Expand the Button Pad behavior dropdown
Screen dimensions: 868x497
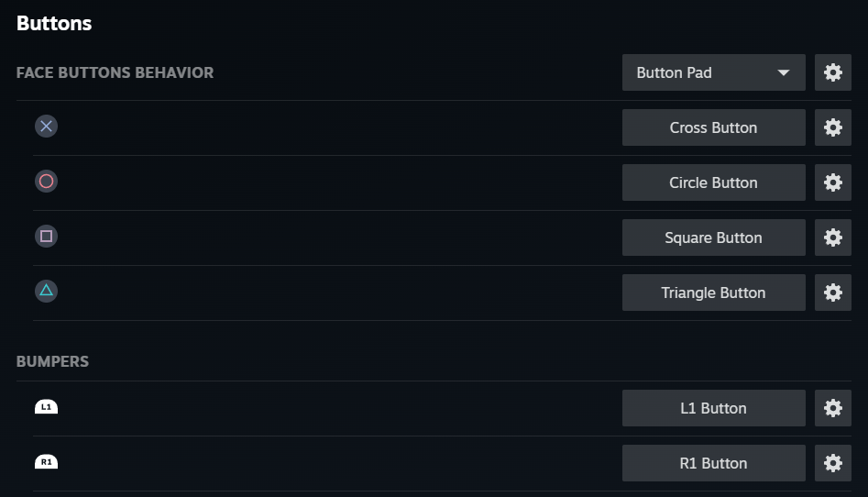(713, 72)
